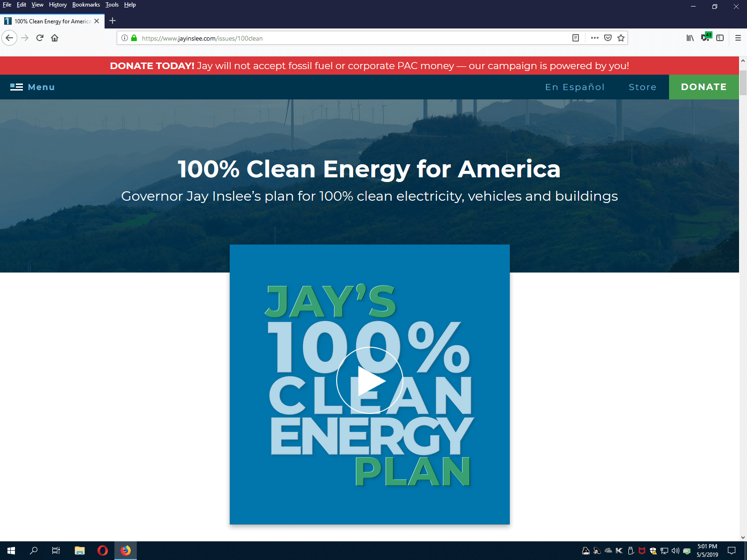Viewport: 747px width, 560px height.
Task: Launch File Explorer from the taskbar
Action: [x=80, y=551]
